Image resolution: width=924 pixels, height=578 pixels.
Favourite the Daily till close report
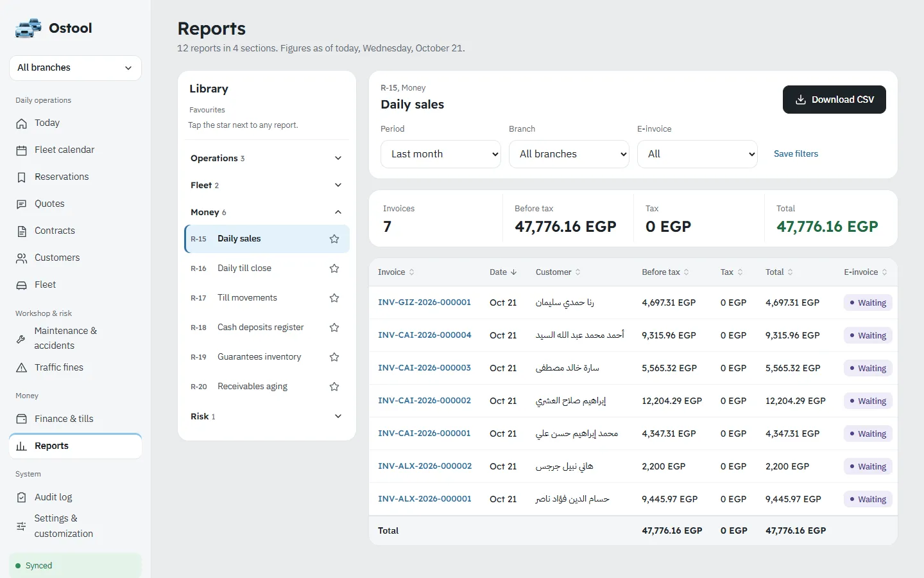point(334,268)
